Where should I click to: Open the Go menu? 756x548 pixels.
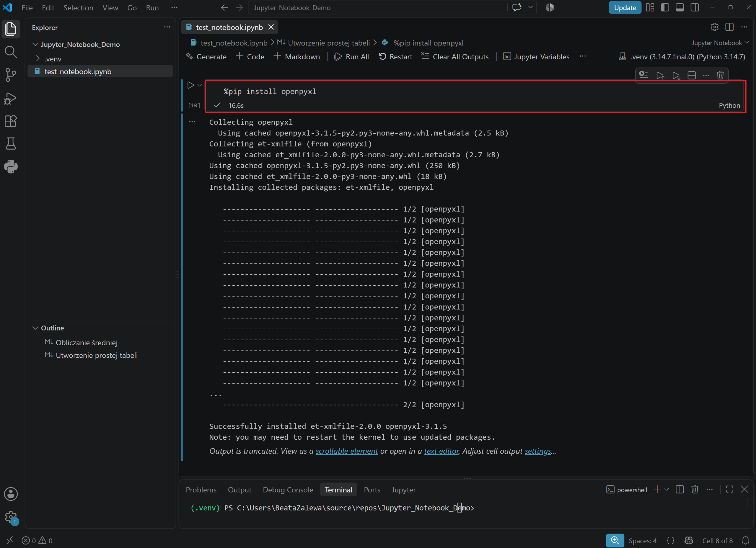click(x=132, y=8)
